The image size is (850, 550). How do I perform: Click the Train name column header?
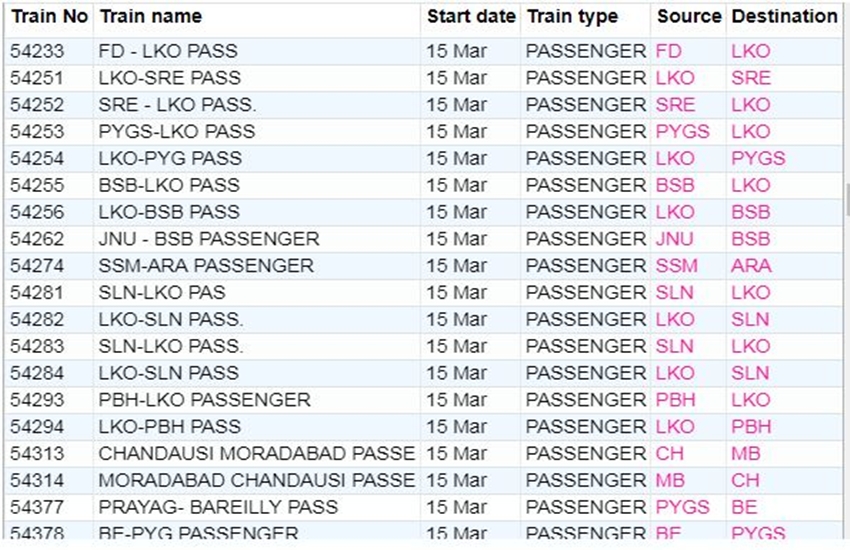[x=151, y=17]
